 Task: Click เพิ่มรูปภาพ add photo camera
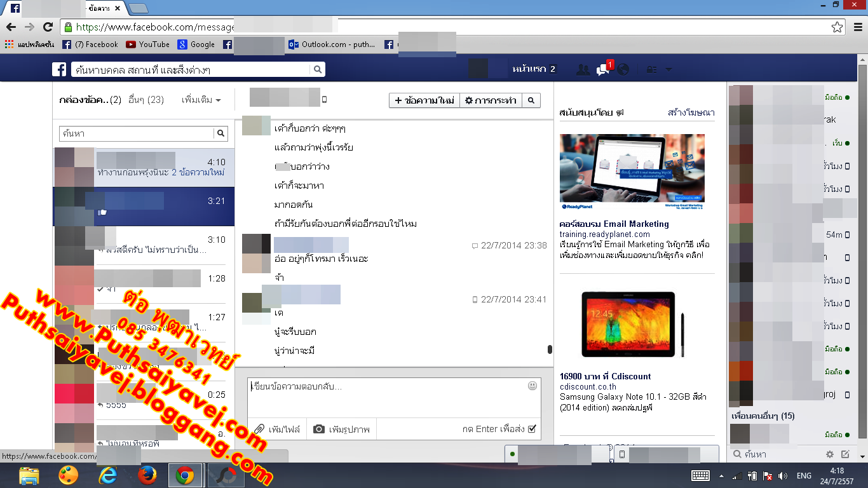click(x=342, y=429)
